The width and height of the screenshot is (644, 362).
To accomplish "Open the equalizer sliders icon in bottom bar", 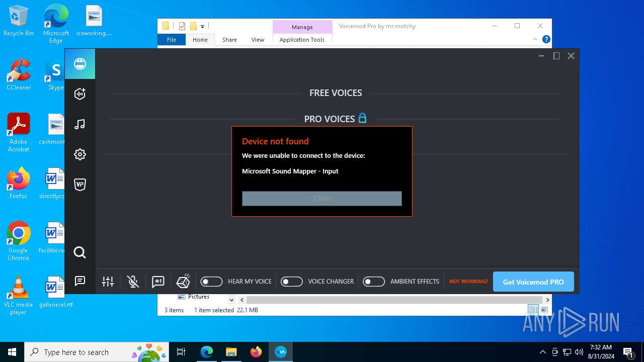I will click(x=108, y=282).
